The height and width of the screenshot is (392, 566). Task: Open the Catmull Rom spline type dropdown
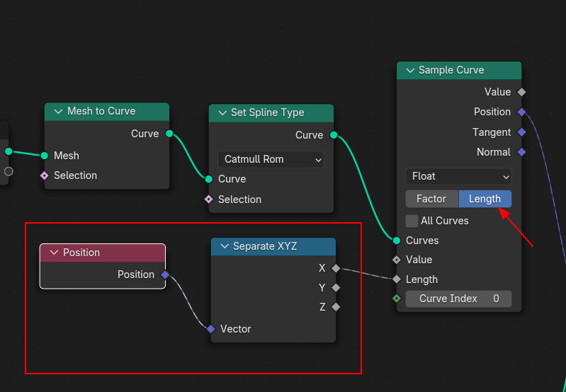point(271,159)
